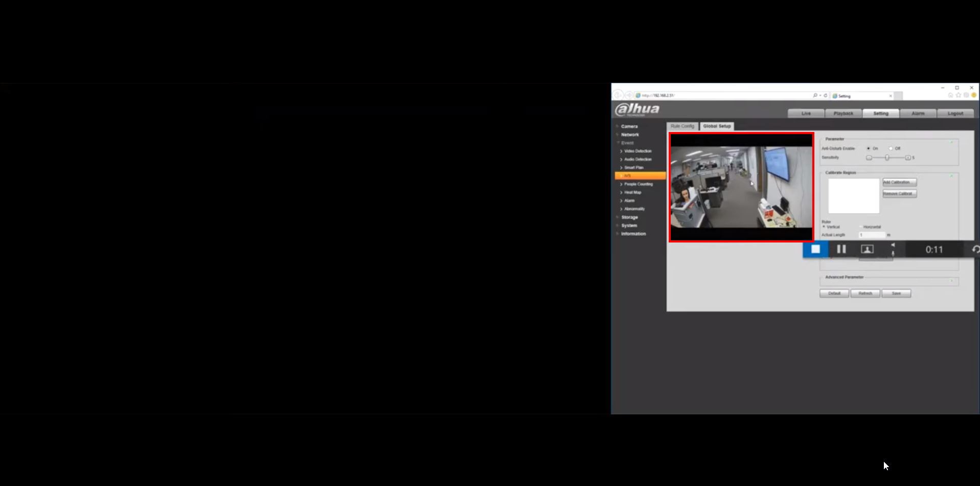Open Alarm item under Event in sidebar
Viewport: 980px width, 486px height.
pyautogui.click(x=629, y=201)
